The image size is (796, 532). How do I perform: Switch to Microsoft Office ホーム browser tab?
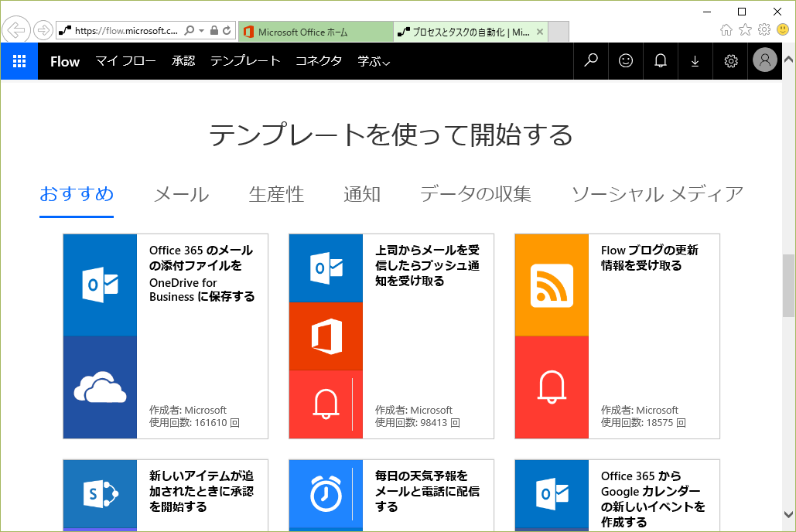coord(316,32)
